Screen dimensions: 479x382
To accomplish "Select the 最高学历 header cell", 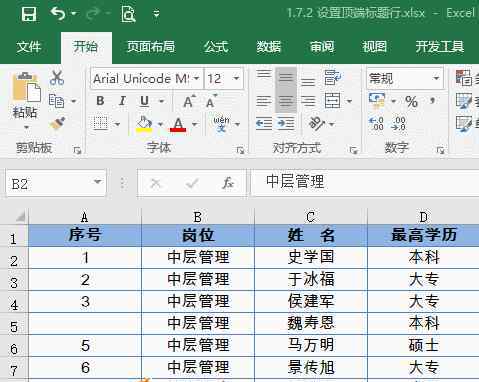I will pyautogui.click(x=423, y=235).
